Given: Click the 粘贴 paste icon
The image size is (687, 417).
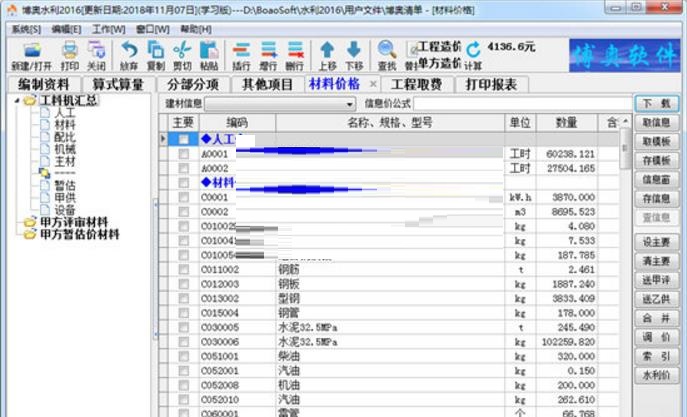Looking at the screenshot, I should pos(209,51).
